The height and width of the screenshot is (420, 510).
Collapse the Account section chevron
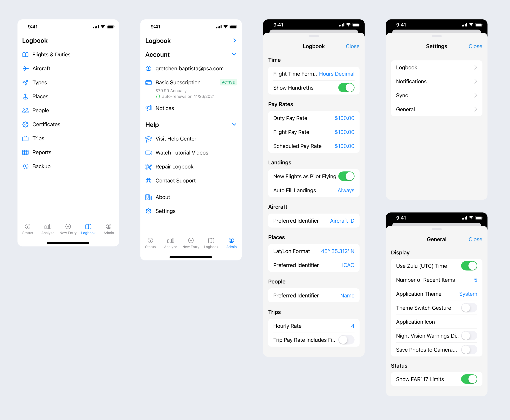(x=234, y=54)
